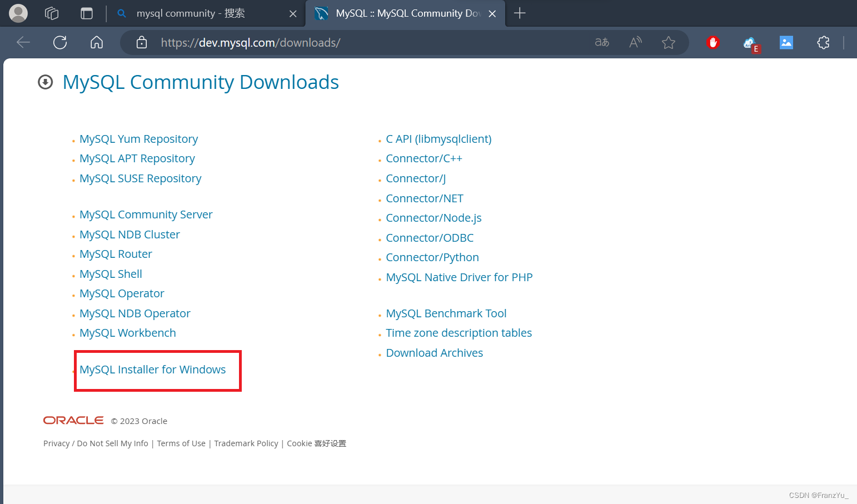Select the MySQL Community Downloads tab
The height and width of the screenshot is (504, 857).
tap(406, 13)
